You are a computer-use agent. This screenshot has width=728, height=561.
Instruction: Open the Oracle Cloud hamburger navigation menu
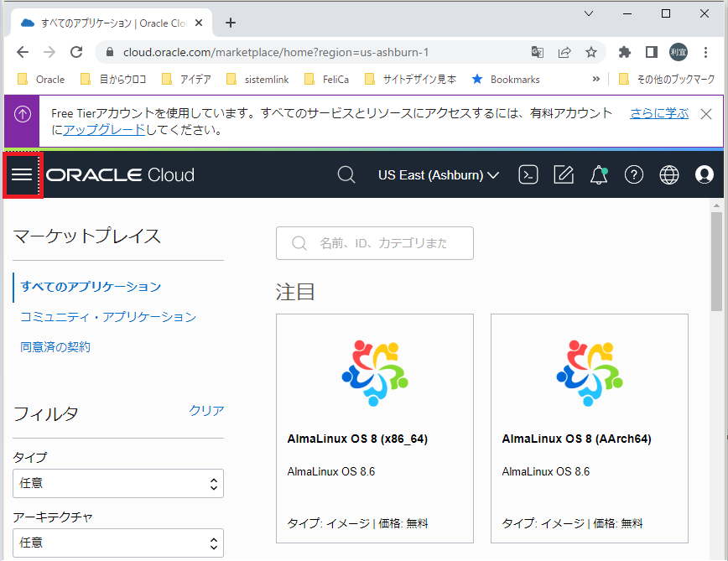coord(23,175)
